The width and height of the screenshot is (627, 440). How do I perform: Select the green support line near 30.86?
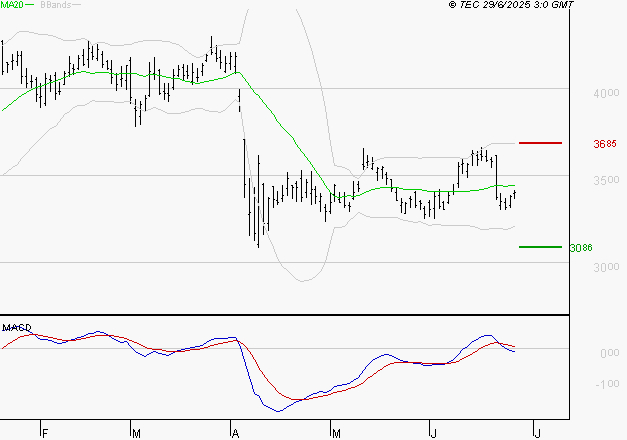pos(540,247)
